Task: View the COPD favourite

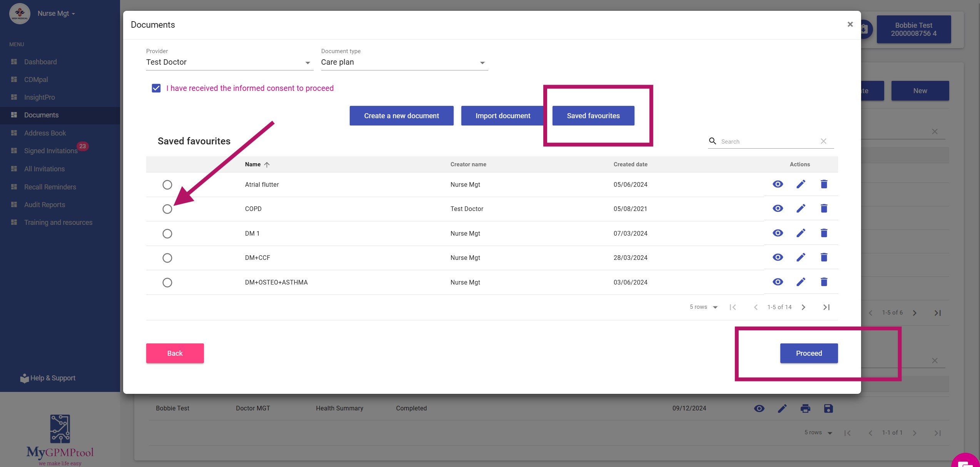Action: click(778, 208)
